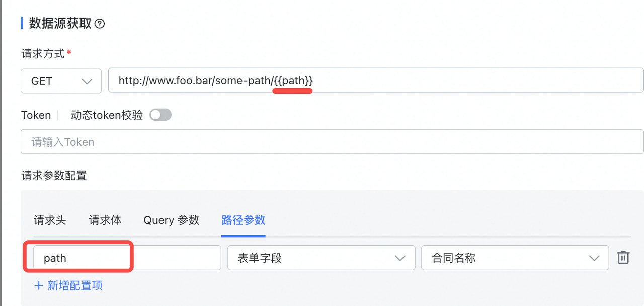Viewport: 644px width, 306px height.
Task: Switch to the 请求头 tab
Action: coord(50,220)
